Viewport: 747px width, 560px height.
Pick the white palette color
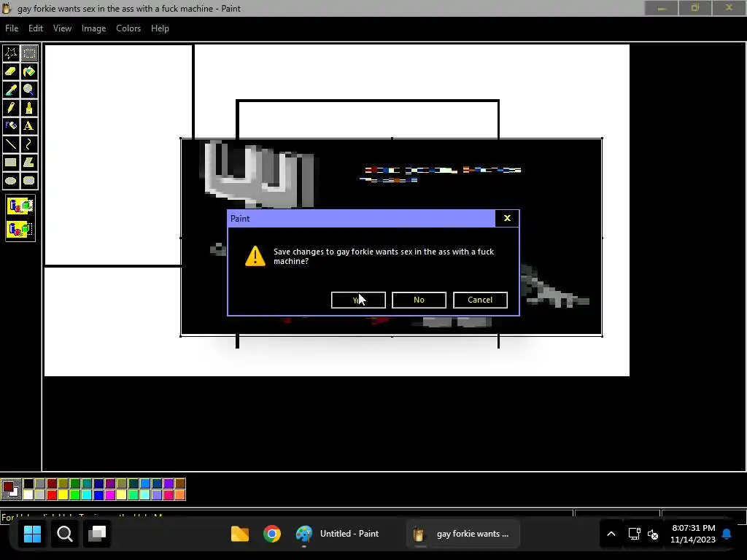point(28,495)
